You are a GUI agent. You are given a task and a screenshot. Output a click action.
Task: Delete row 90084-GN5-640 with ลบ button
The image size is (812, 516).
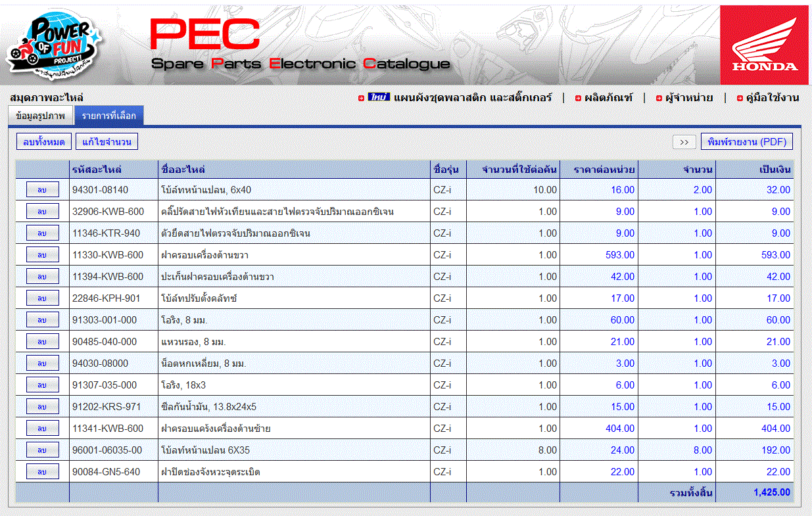coord(42,472)
